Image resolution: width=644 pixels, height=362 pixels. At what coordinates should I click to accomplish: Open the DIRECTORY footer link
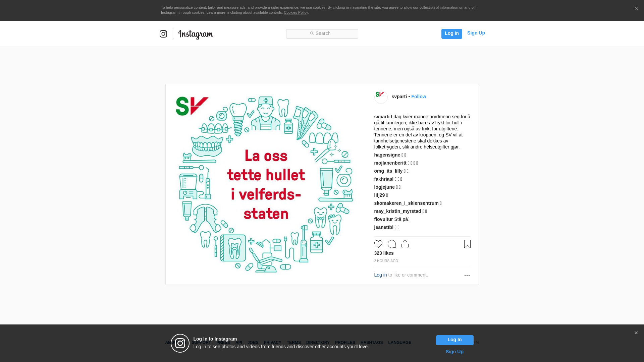[318, 343]
